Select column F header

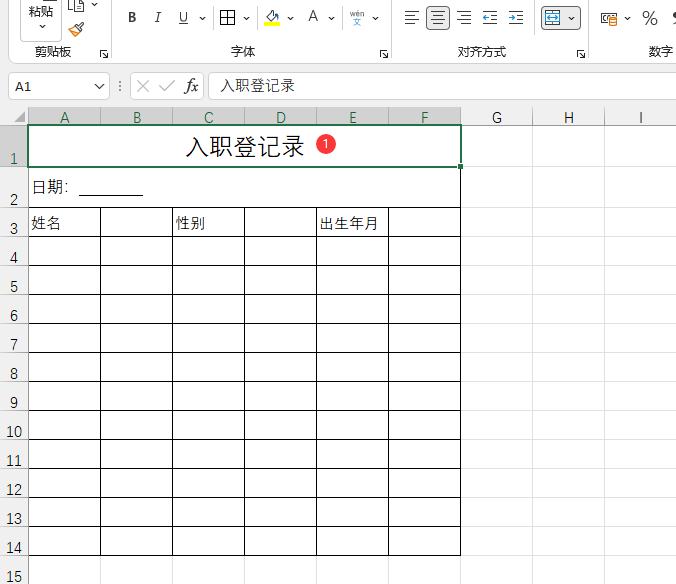click(x=425, y=117)
